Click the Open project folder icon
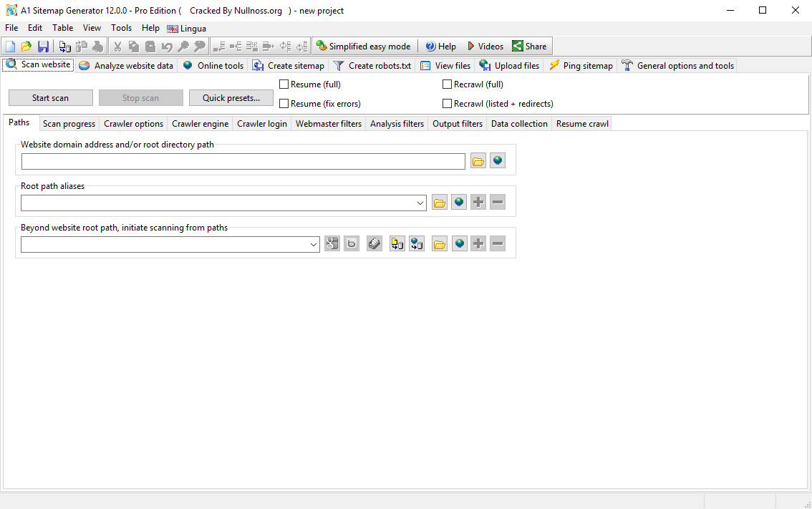Screen dimensions: 812x509 [x=26, y=47]
